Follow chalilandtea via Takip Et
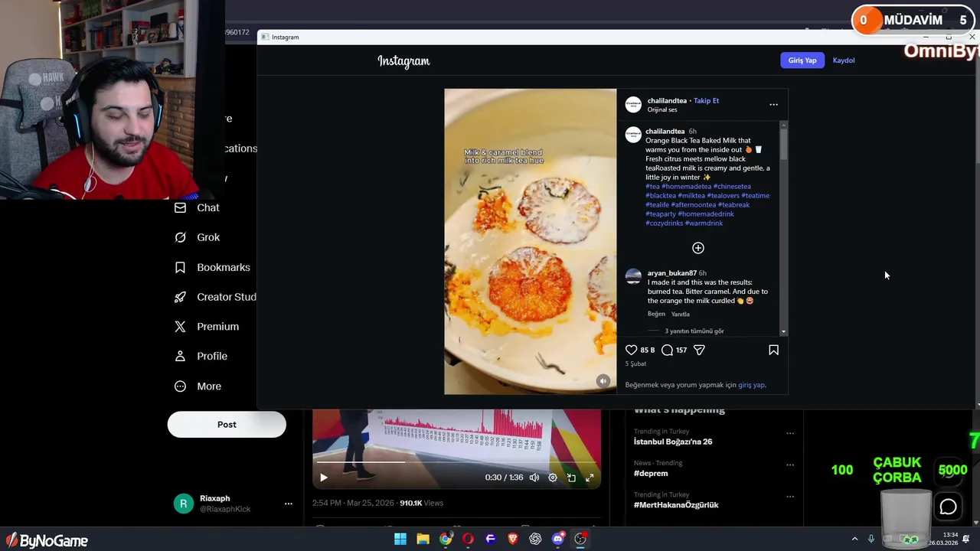980x551 pixels. pyautogui.click(x=706, y=100)
